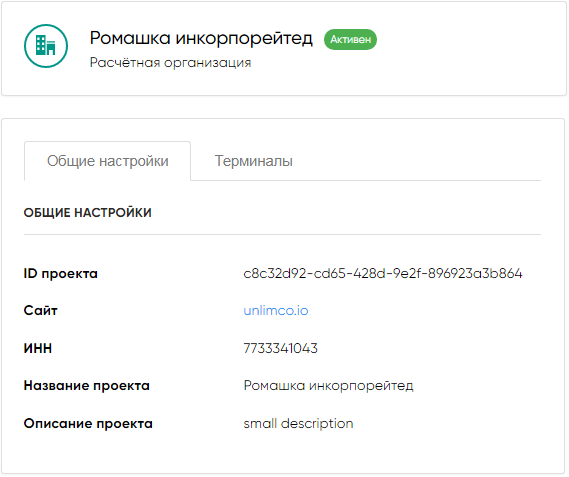Click the ИНН number 7733341043
Viewport: 569px width, 477px height.
click(281, 348)
